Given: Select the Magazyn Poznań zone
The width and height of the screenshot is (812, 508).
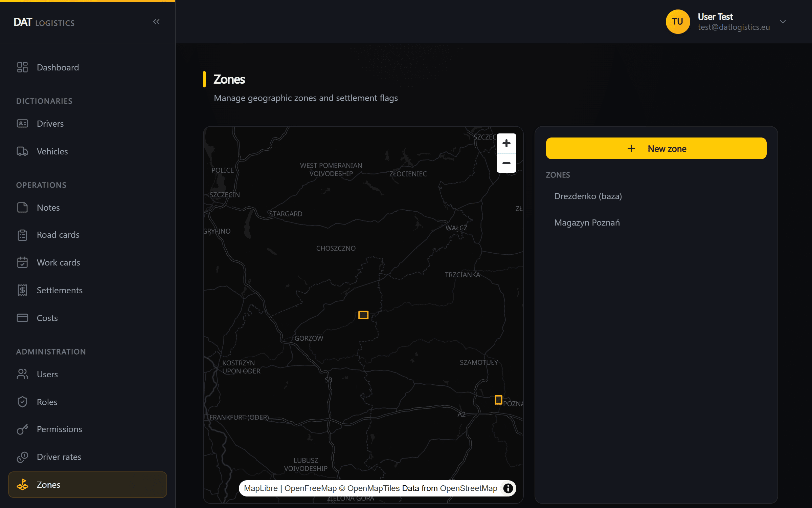Looking at the screenshot, I should pos(656,223).
